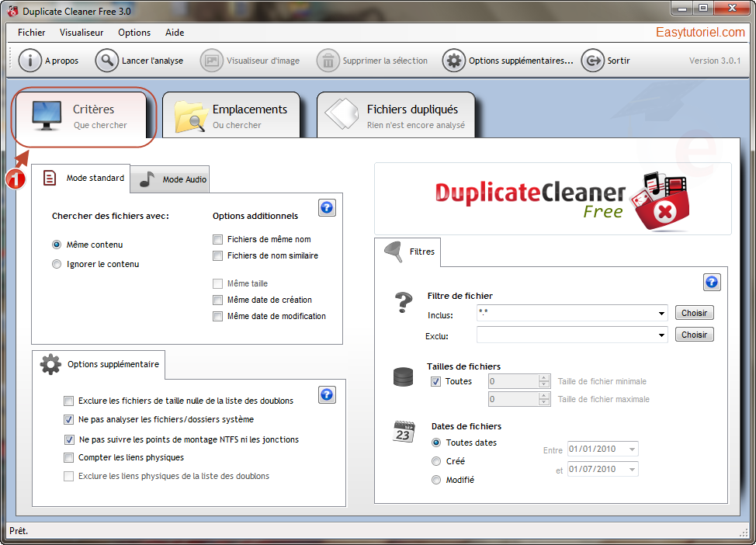Select the Même contenu radio button
This screenshot has width=756, height=545.
pyautogui.click(x=57, y=245)
